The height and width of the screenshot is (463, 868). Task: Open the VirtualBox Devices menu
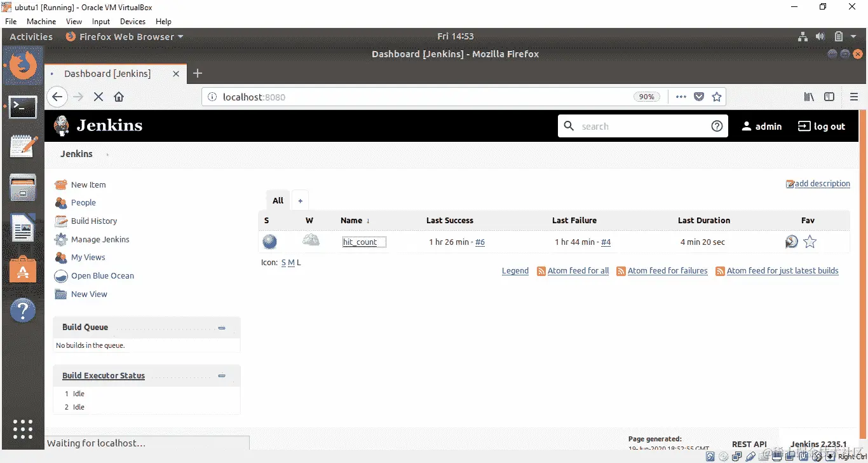coord(132,21)
